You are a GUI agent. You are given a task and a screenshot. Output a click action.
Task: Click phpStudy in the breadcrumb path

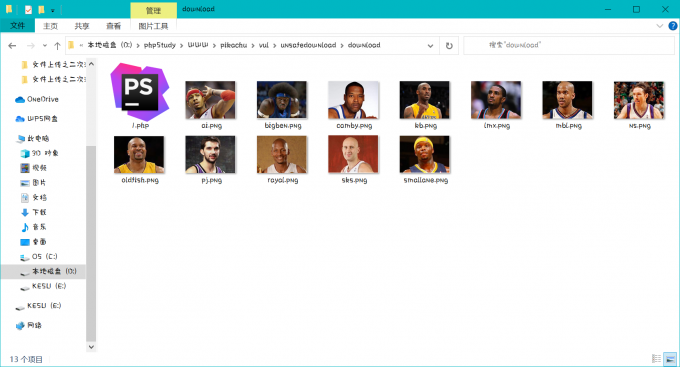160,45
